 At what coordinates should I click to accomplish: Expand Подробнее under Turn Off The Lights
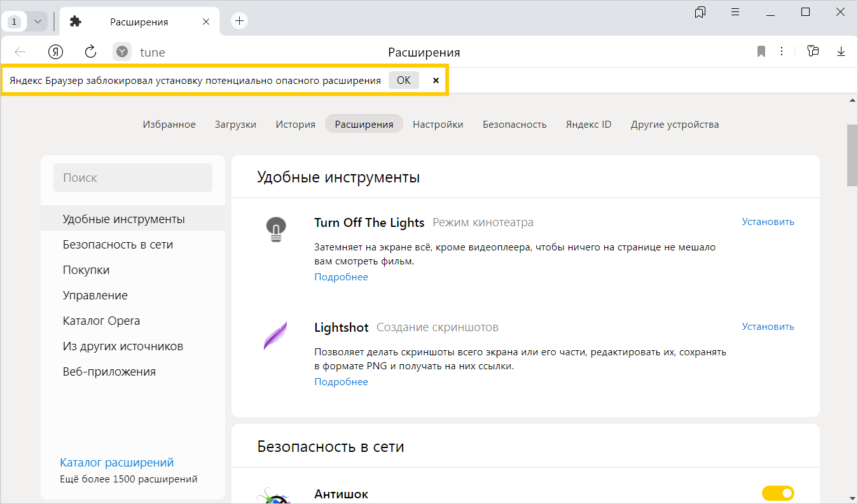click(341, 277)
